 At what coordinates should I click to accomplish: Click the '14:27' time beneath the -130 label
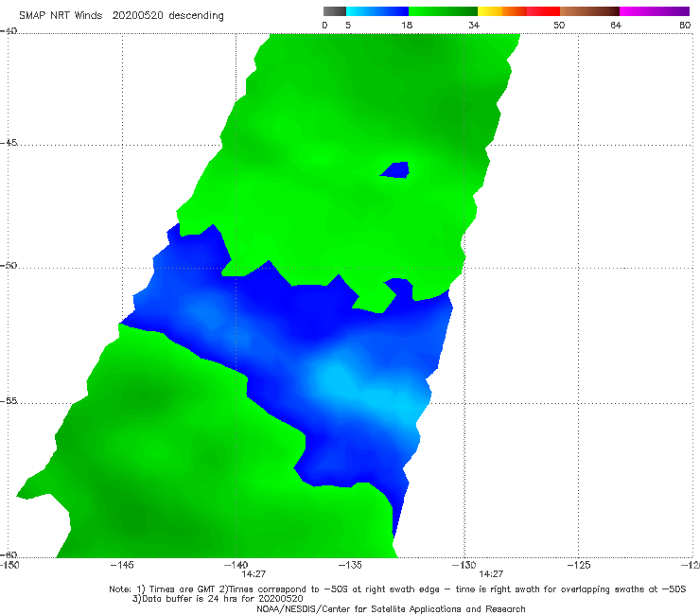pyautogui.click(x=491, y=574)
